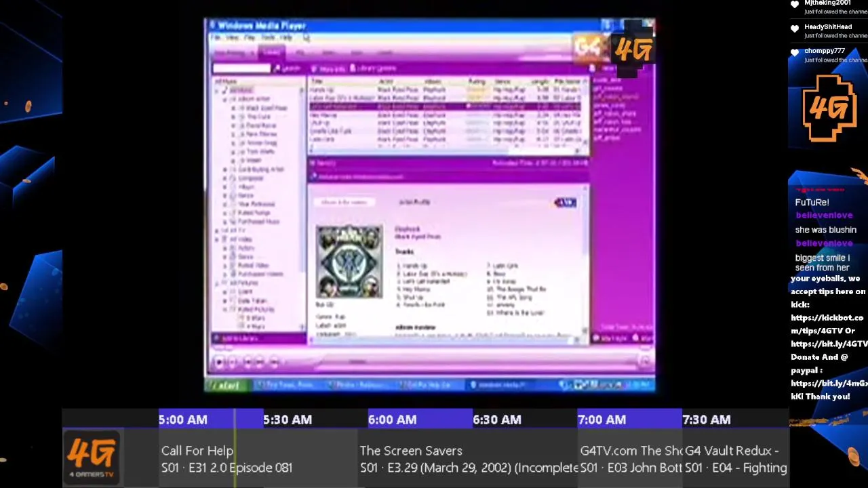Click the Previous track button
Viewport: 868px width, 488px height.
(x=247, y=363)
